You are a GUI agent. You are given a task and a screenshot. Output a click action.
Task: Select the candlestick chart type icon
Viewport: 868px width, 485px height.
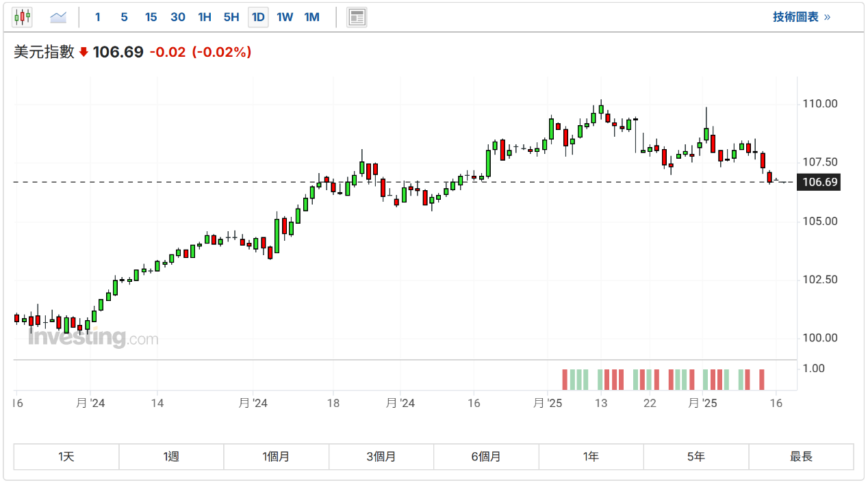pyautogui.click(x=23, y=17)
